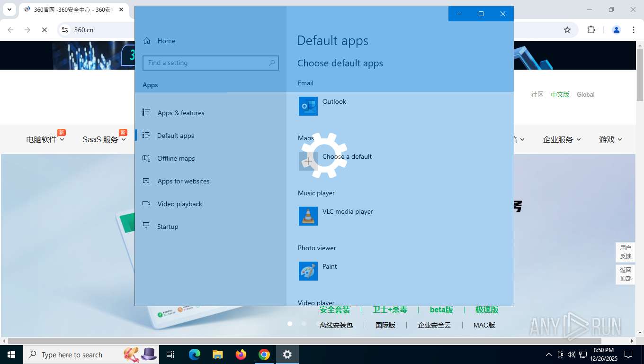This screenshot has height=364, width=644.
Task: Open Apps for websites page
Action: coord(210,181)
